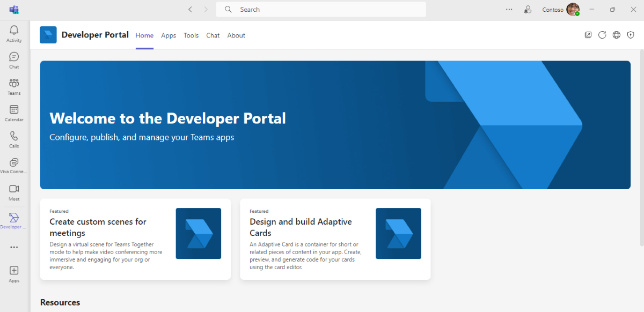Viewport: 644px width, 312px height.
Task: Click inside the Search box
Action: coord(321,9)
